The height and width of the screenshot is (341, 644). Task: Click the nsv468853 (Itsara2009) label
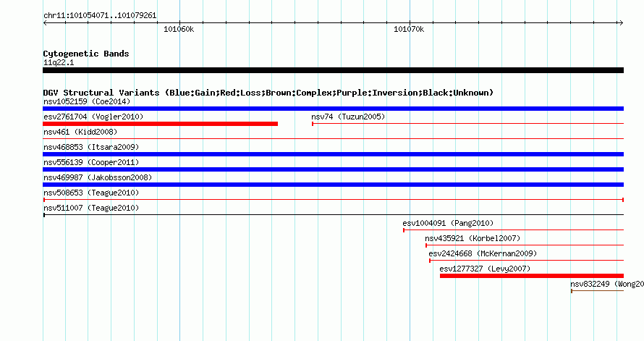(91, 147)
